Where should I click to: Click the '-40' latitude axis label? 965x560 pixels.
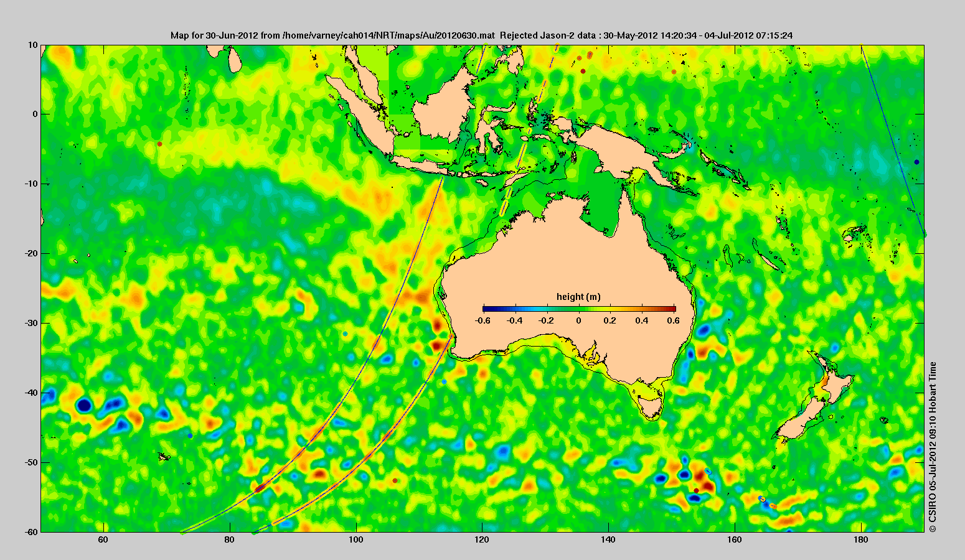click(31, 393)
